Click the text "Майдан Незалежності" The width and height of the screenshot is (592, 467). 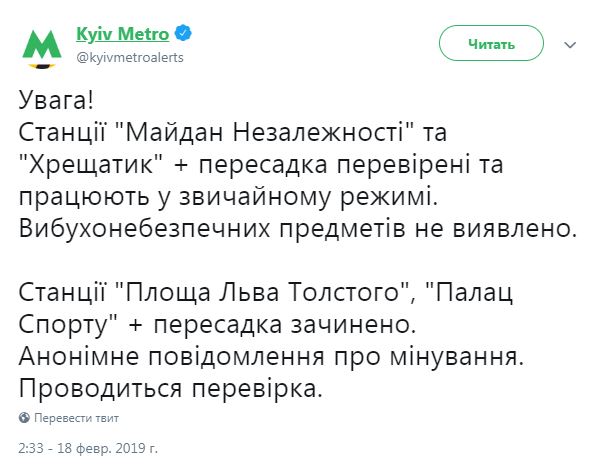262,133
